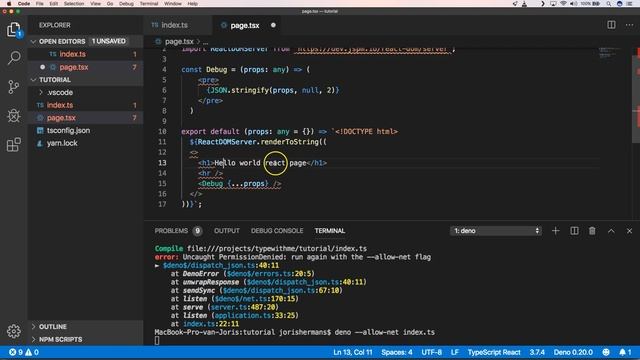Select the page.tsx editor tab
640x360 pixels.
coord(245,25)
